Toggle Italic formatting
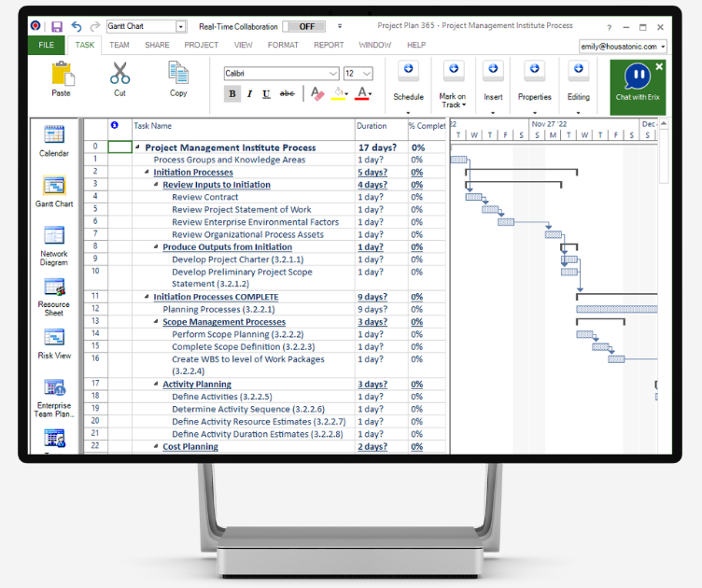 (249, 93)
